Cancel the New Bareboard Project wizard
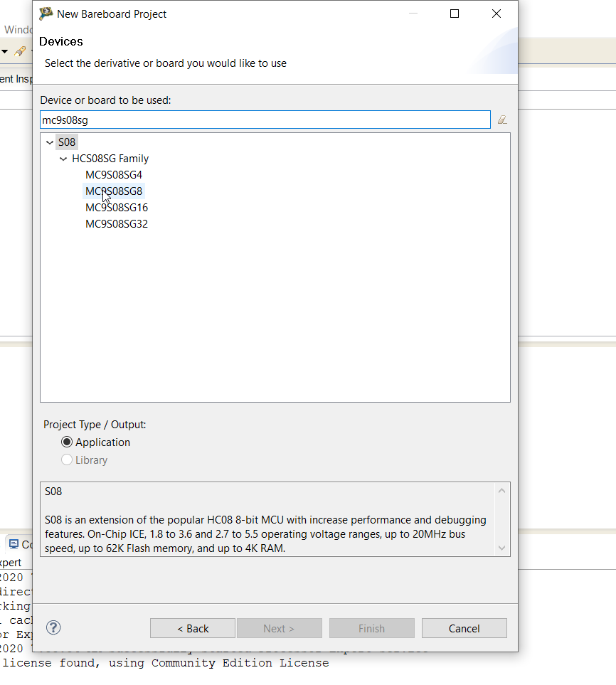616x685 pixels. 464,628
